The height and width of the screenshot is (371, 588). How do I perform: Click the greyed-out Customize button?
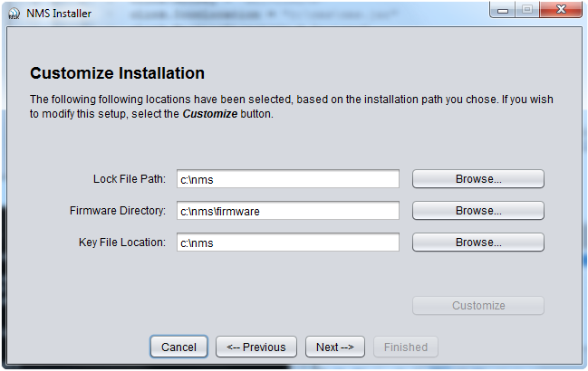(478, 306)
